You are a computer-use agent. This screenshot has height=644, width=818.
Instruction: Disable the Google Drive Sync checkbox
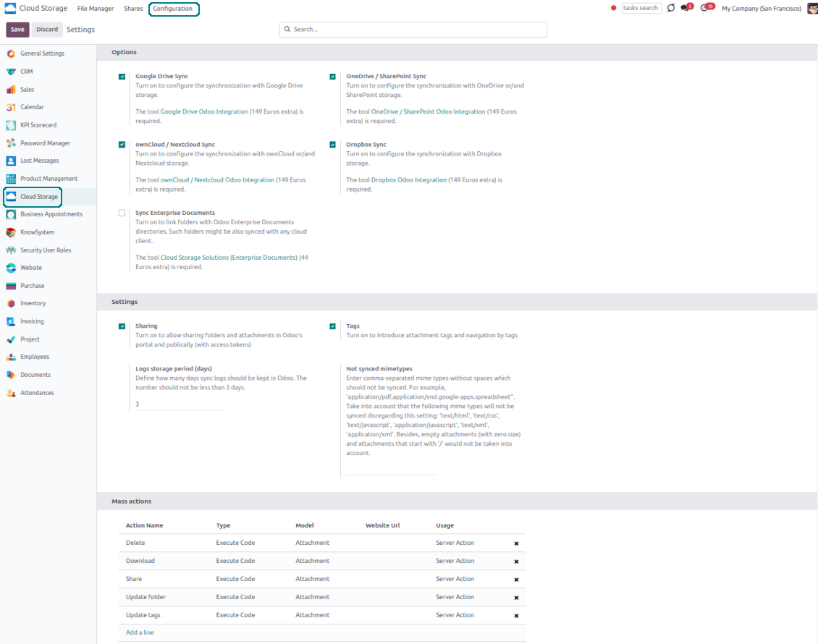coord(122,77)
